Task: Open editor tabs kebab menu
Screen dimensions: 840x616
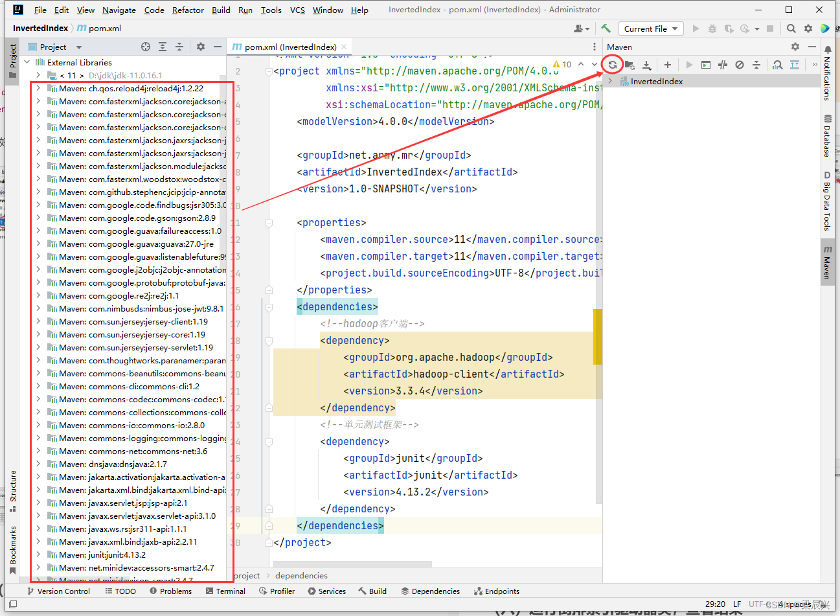Action: 595,47
